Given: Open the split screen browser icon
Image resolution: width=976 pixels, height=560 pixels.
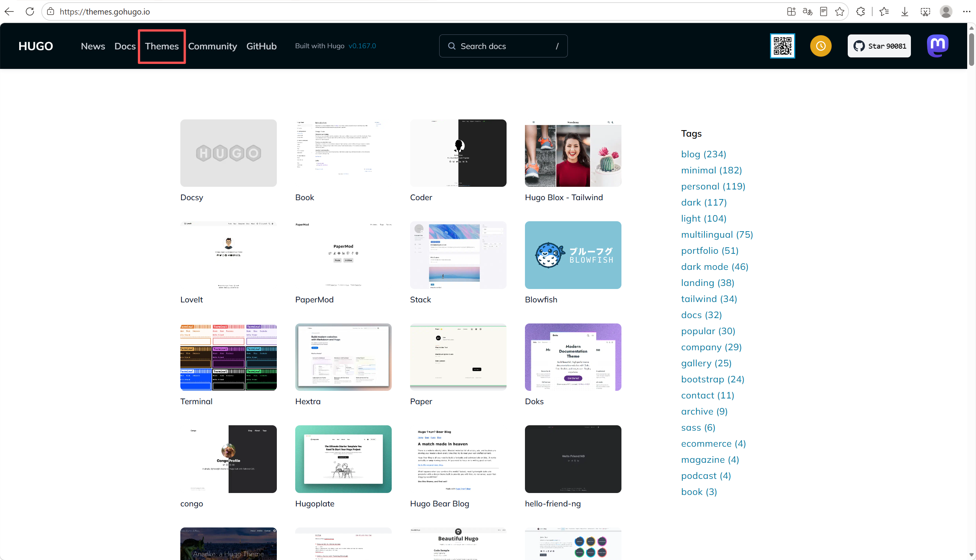Looking at the screenshot, I should coord(791,11).
